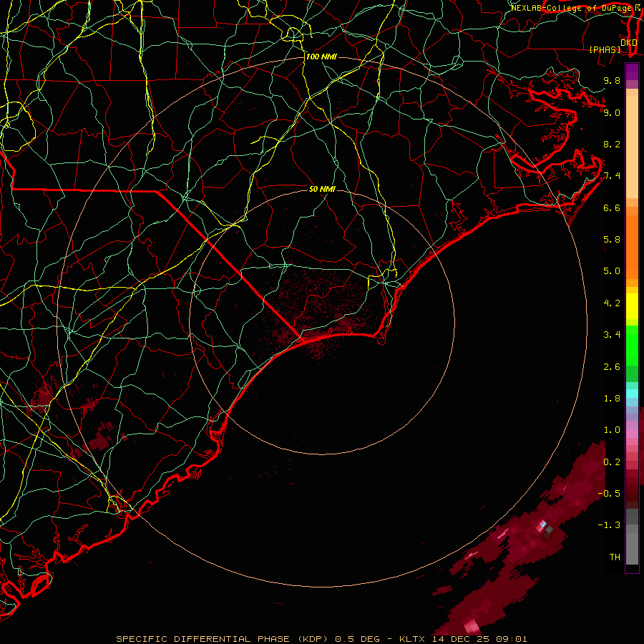Click the 1.0 value on the color scale

pos(612,430)
